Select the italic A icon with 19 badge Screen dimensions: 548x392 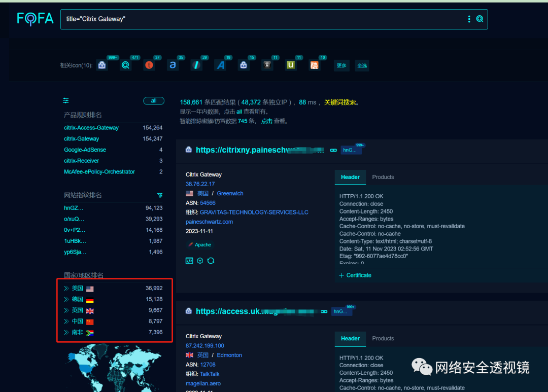pos(220,65)
